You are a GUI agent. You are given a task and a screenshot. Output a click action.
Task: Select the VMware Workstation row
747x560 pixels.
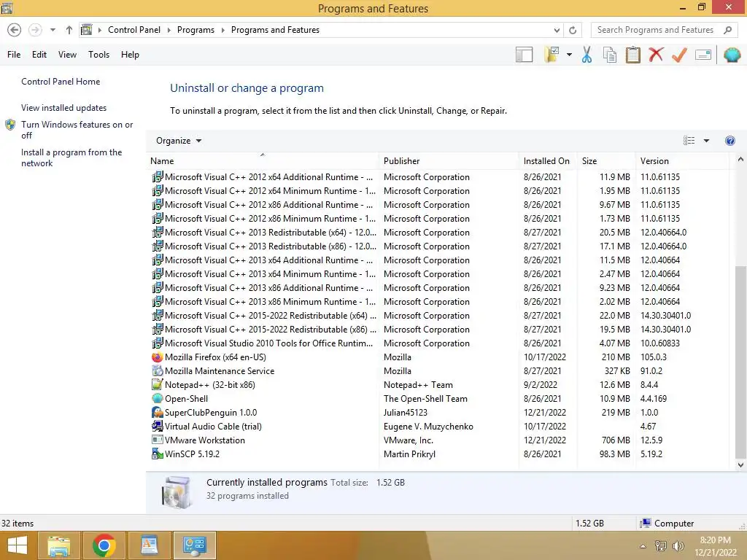[x=438, y=440]
